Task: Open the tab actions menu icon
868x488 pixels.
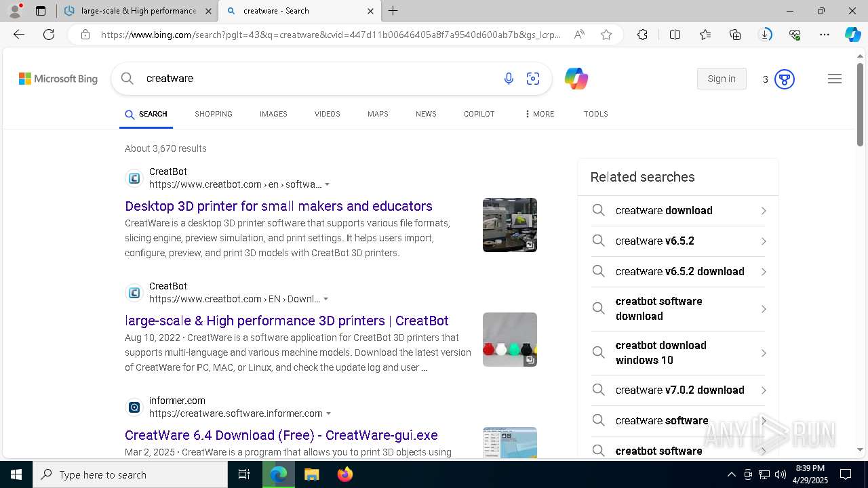Action: click(x=41, y=11)
